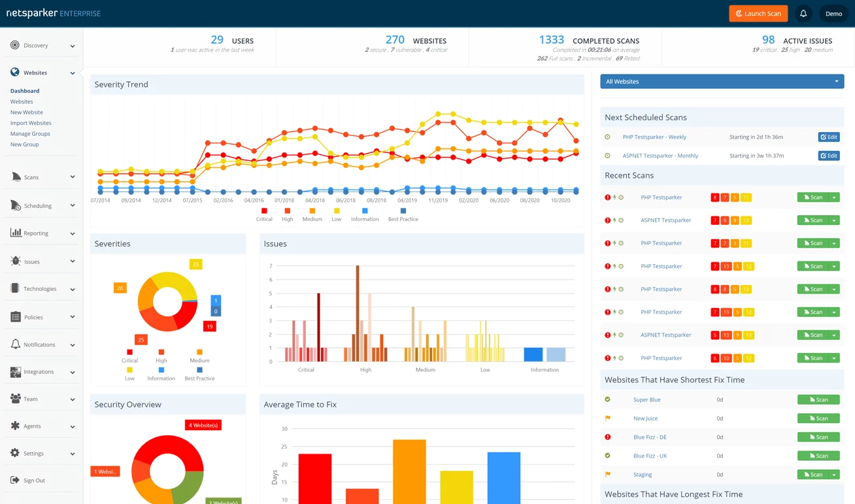Toggle Best Practice in Severities donut legend
The image size is (855, 504).
click(199, 374)
